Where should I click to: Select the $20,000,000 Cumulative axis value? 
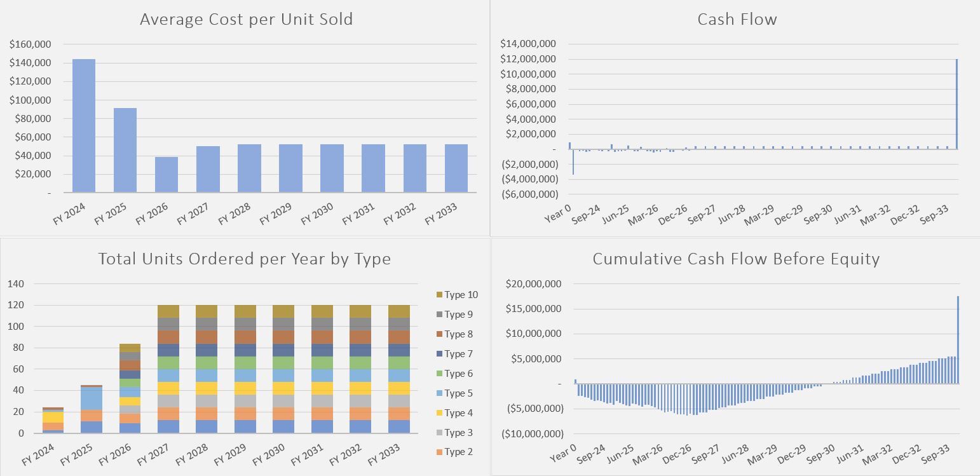pos(534,284)
